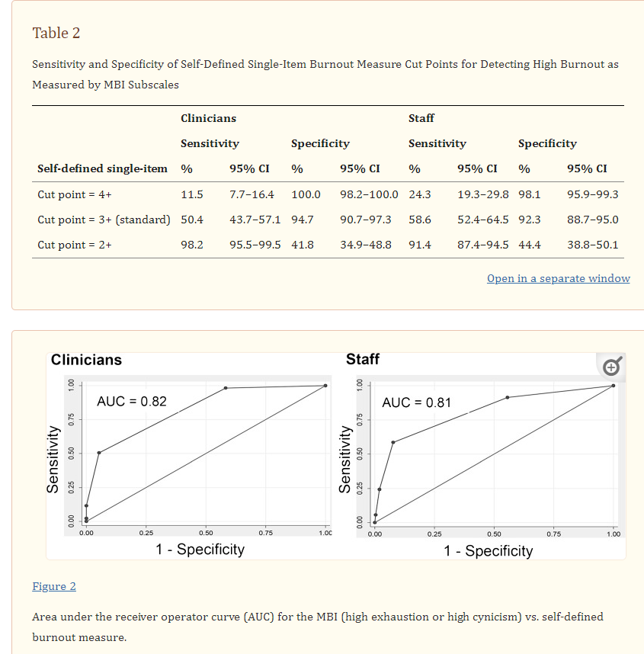Viewport: 644px width, 654px height.
Task: Open Table 2 in a separate window
Action: pos(558,278)
